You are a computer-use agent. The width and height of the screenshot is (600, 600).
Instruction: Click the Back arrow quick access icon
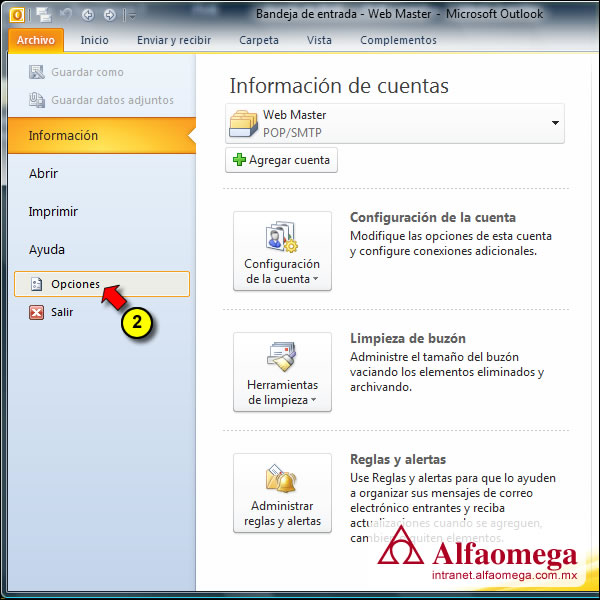pyautogui.click(x=88, y=15)
